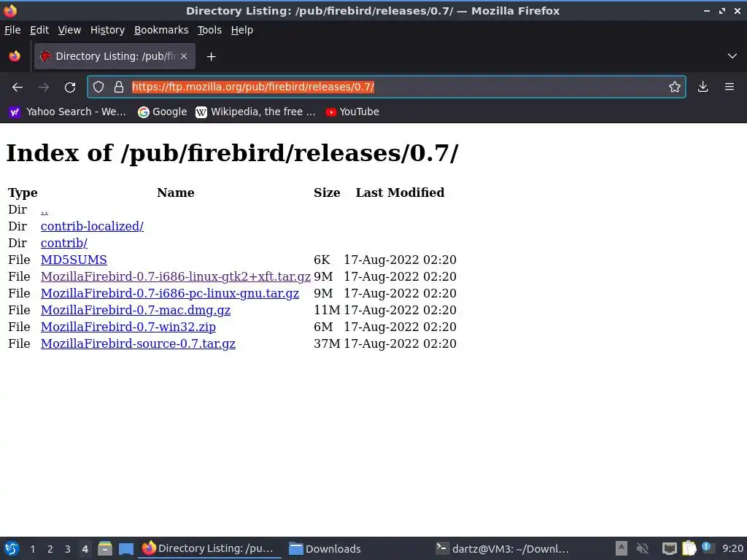This screenshot has width=747, height=560.
Task: Open the contrib/ directory
Action: [64, 244]
